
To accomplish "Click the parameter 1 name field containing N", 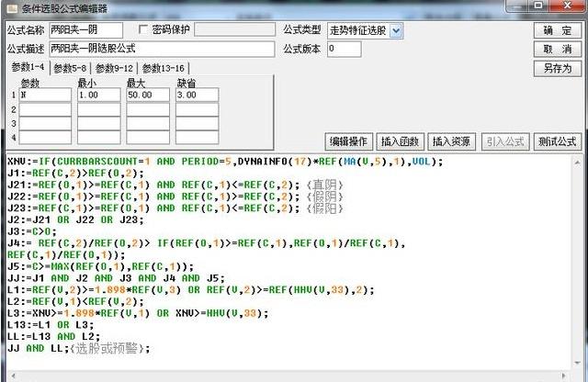I will coord(44,95).
